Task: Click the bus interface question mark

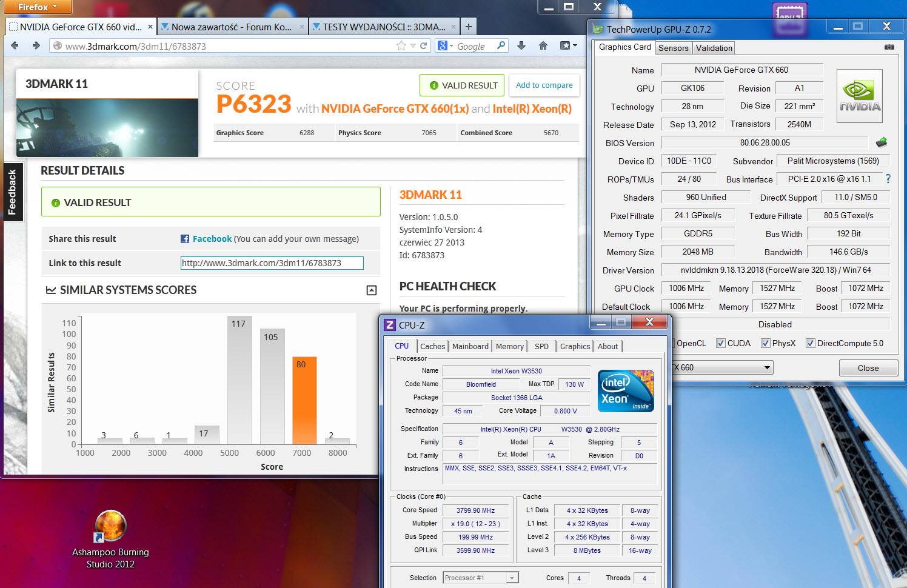Action: click(x=888, y=179)
